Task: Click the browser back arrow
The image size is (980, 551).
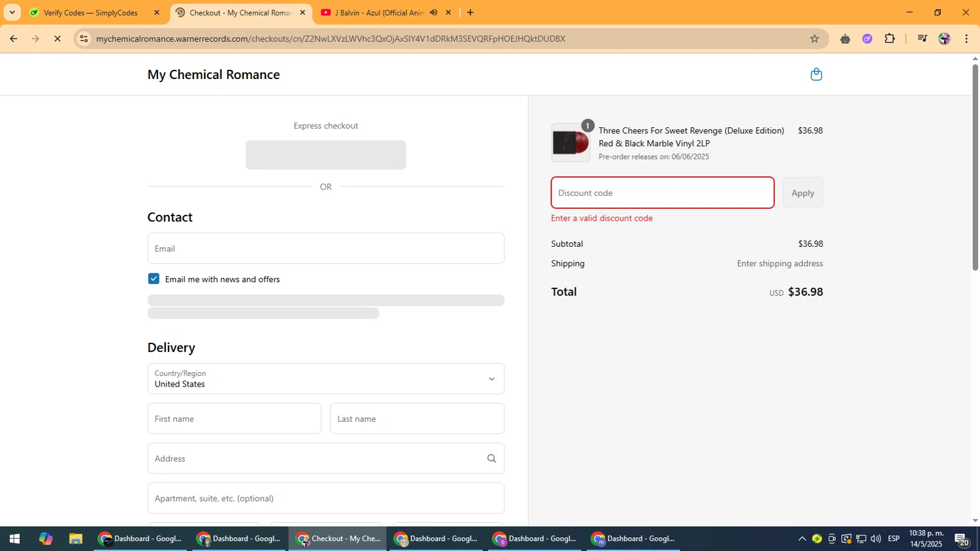Action: 13,39
